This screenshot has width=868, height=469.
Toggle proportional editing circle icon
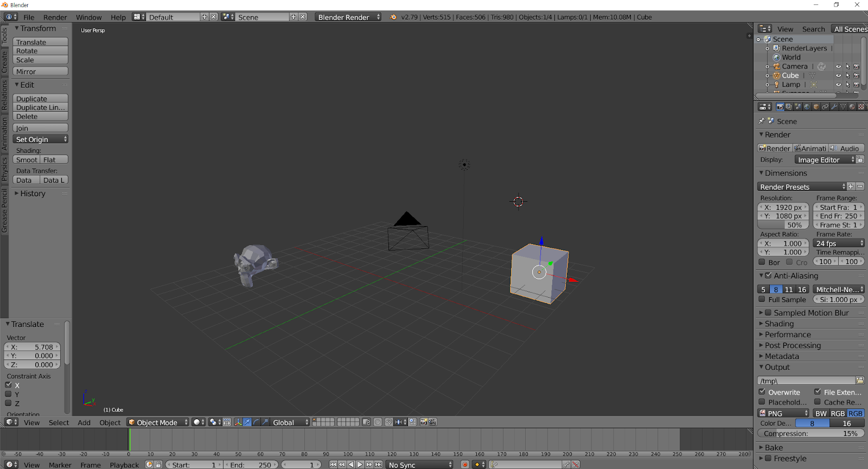(x=378, y=422)
